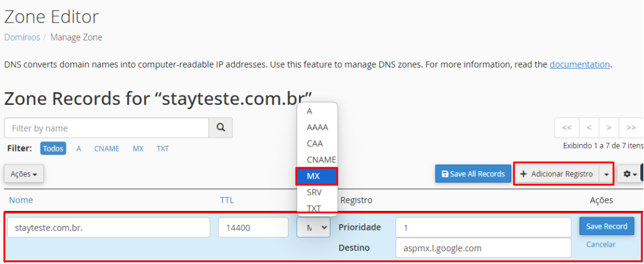Go to first page of records

(566, 128)
